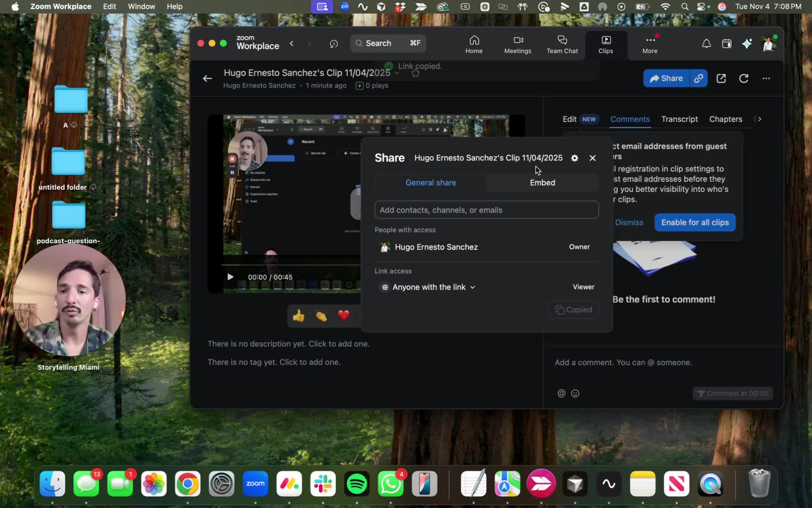Open Trash in the Dock
The width and height of the screenshot is (812, 508).
click(x=759, y=483)
